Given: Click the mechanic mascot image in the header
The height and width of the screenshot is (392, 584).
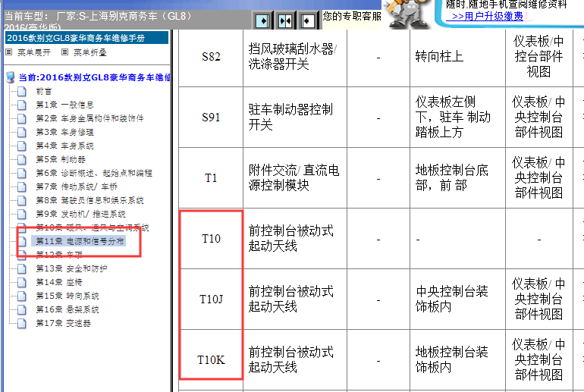Looking at the screenshot, I should pos(407,14).
